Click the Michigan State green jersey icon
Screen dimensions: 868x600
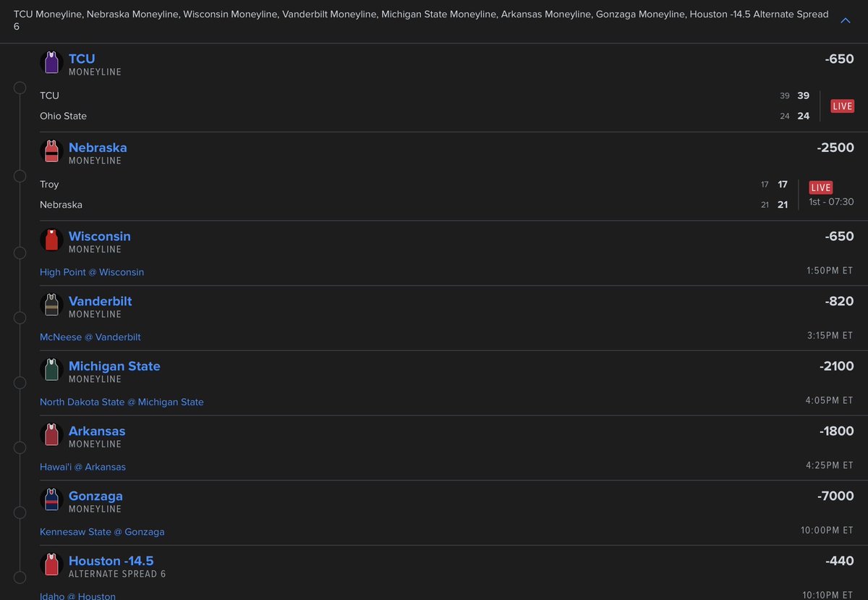click(51, 371)
